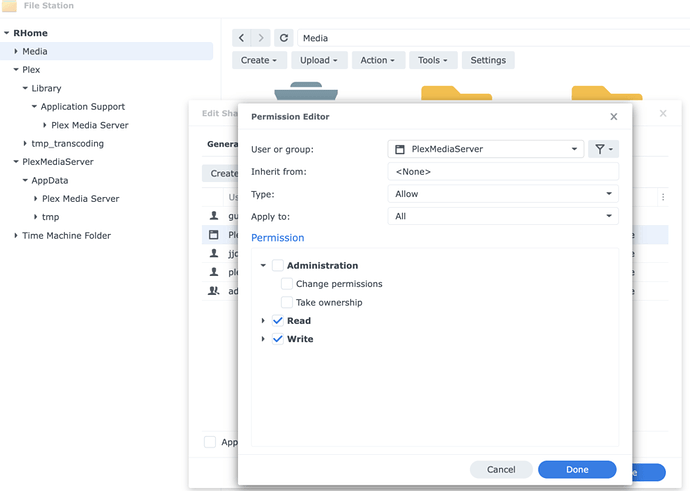Toggle the Apply checkbox in Edit Shared Folder

click(210, 442)
